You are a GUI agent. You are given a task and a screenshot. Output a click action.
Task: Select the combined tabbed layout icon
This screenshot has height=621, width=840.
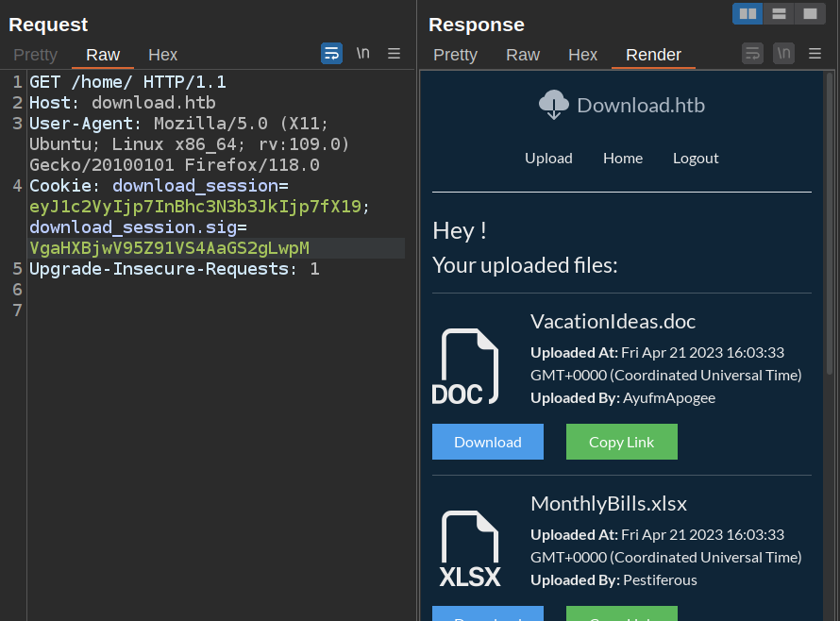[810, 13]
